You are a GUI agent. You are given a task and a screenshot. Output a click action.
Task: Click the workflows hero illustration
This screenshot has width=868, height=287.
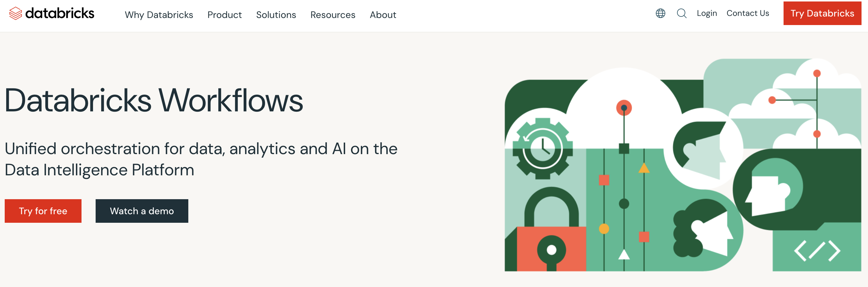(683, 165)
